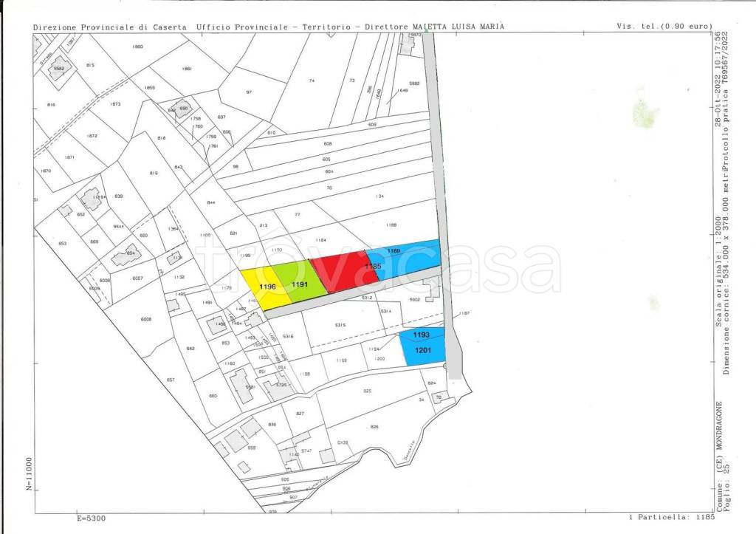
Task: Click parcel number 1860 at top
Action: (137, 47)
